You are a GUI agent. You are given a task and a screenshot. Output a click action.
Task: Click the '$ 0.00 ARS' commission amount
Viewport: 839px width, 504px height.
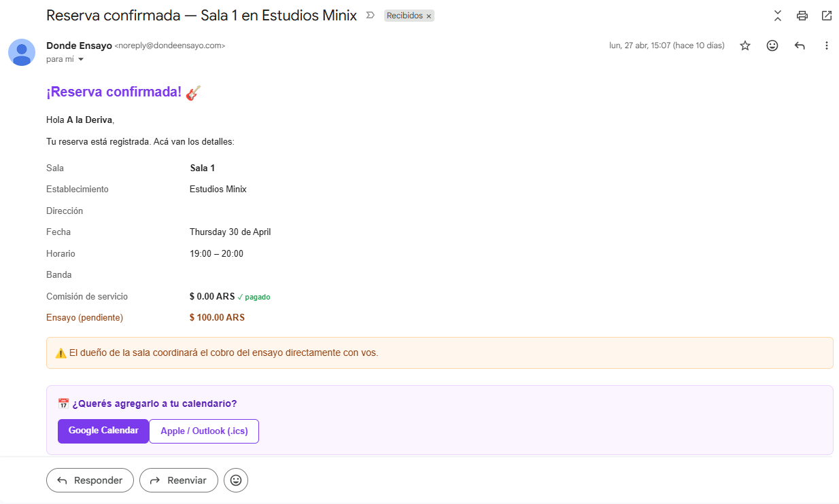click(212, 296)
